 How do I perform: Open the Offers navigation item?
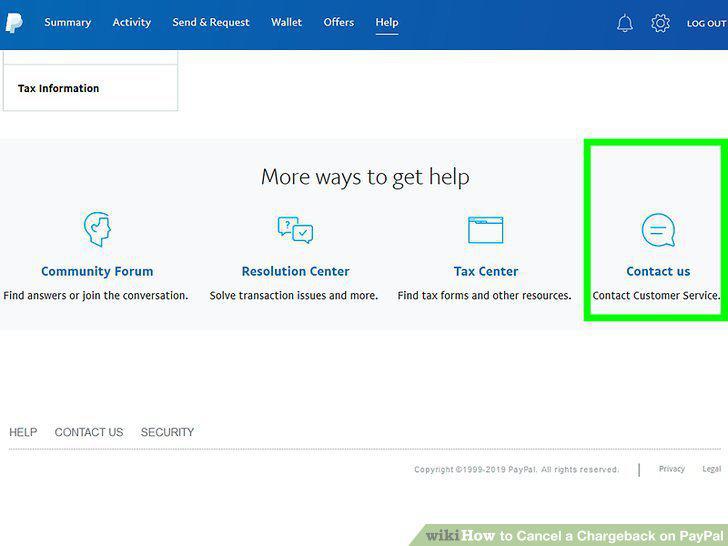point(339,22)
